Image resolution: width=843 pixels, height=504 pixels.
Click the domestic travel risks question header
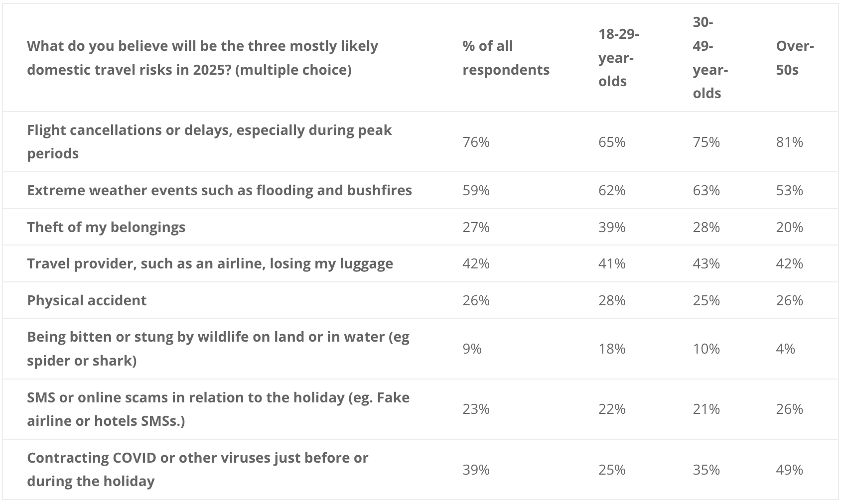[202, 58]
